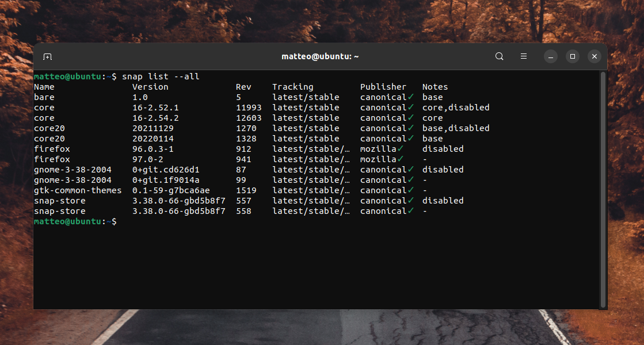Click the Publisher column header
This screenshot has height=345, width=644.
click(383, 87)
